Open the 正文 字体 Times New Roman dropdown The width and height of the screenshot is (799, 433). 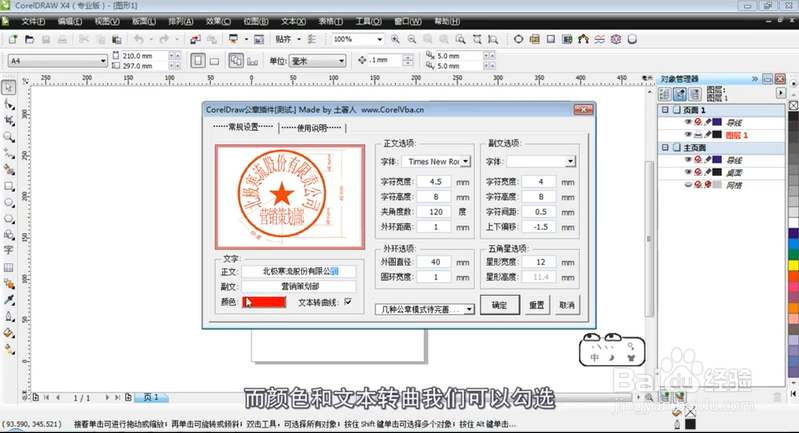[x=466, y=161]
